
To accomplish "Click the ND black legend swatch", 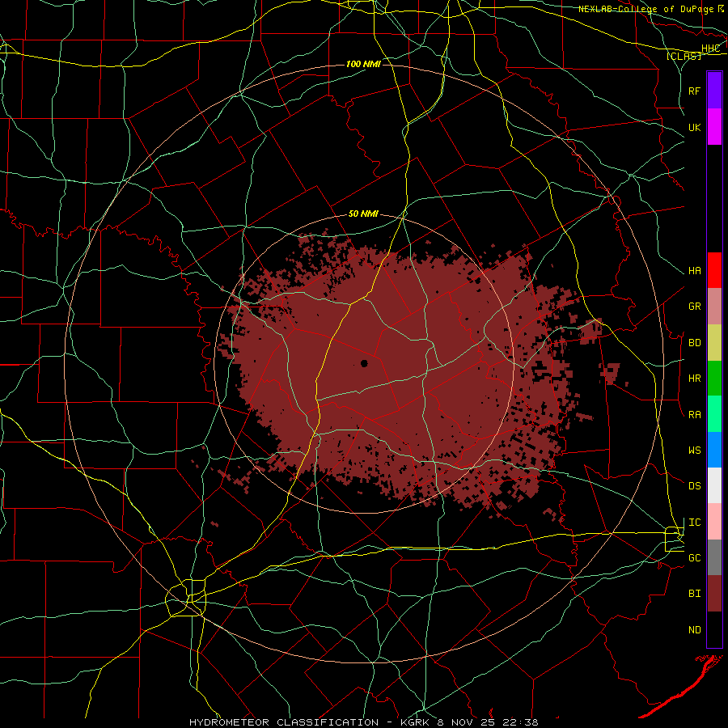I will [714, 629].
